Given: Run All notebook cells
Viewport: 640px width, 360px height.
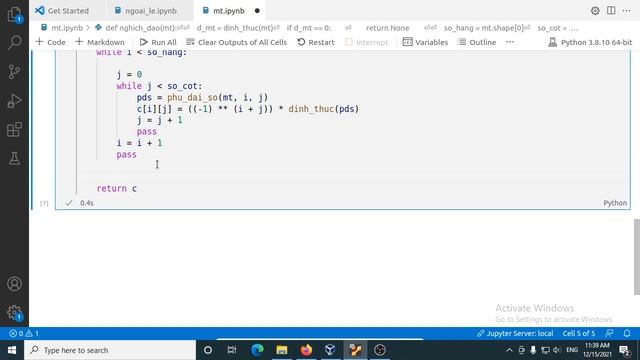Looking at the screenshot, I should (x=158, y=42).
